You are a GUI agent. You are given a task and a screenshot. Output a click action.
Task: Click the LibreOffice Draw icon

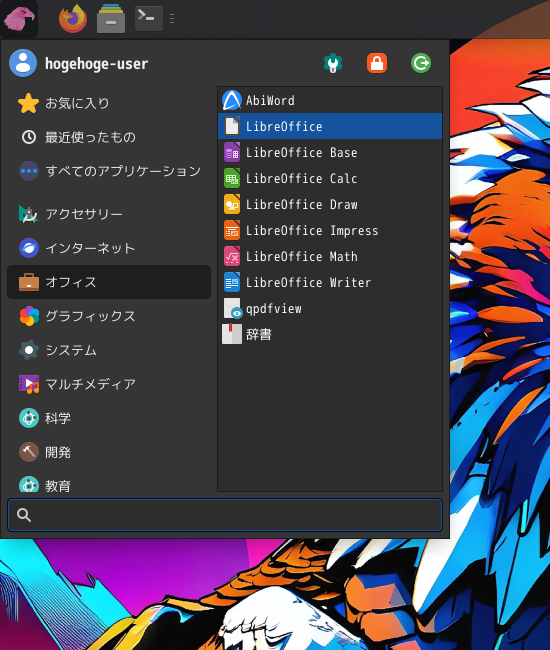click(x=232, y=204)
